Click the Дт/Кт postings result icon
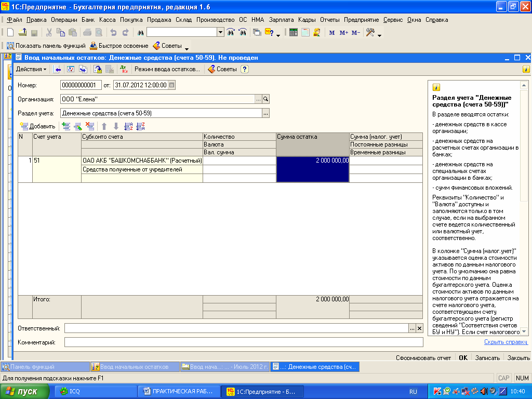Image resolution: width=532 pixels, height=399 pixels. pos(124,69)
